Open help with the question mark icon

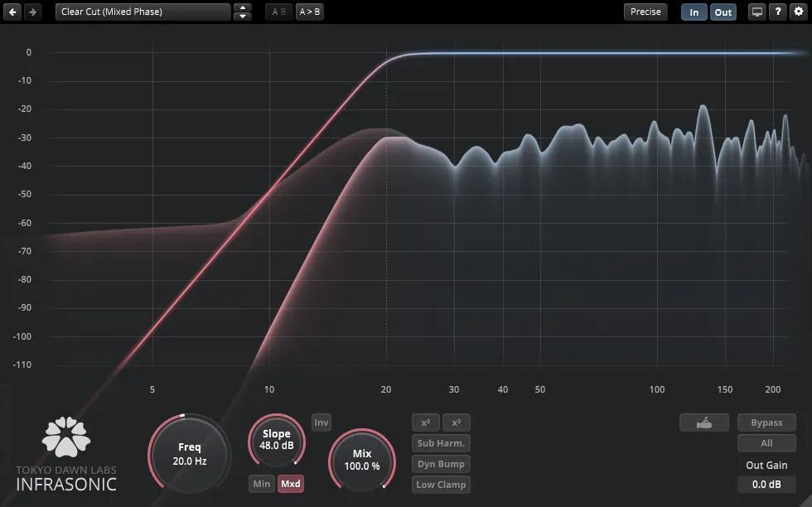[x=778, y=12]
